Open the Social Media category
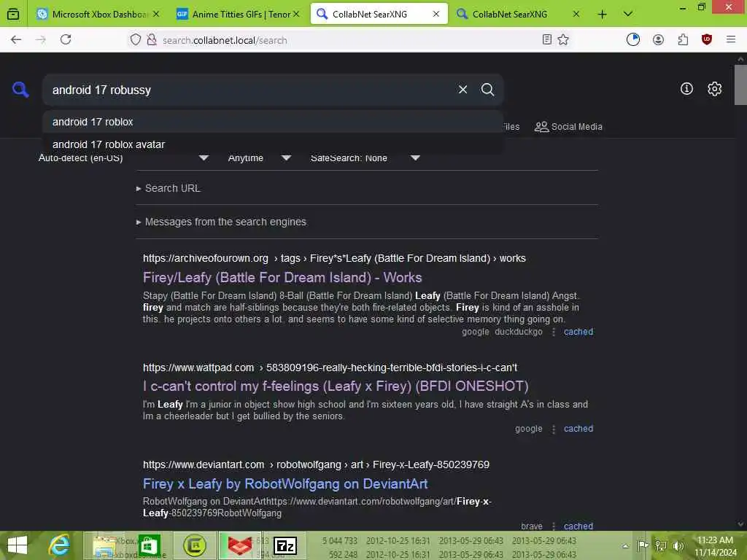Screen dimensions: 747x560 [x=568, y=127]
